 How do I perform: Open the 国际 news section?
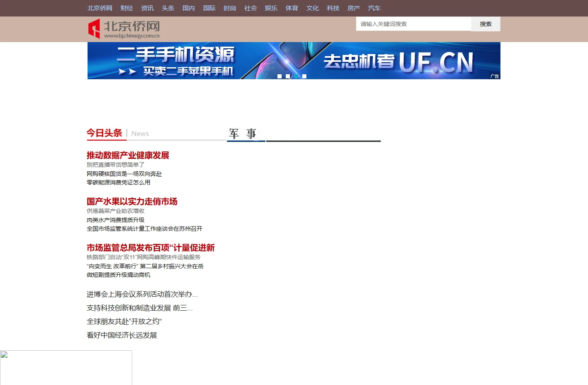pyautogui.click(x=209, y=8)
